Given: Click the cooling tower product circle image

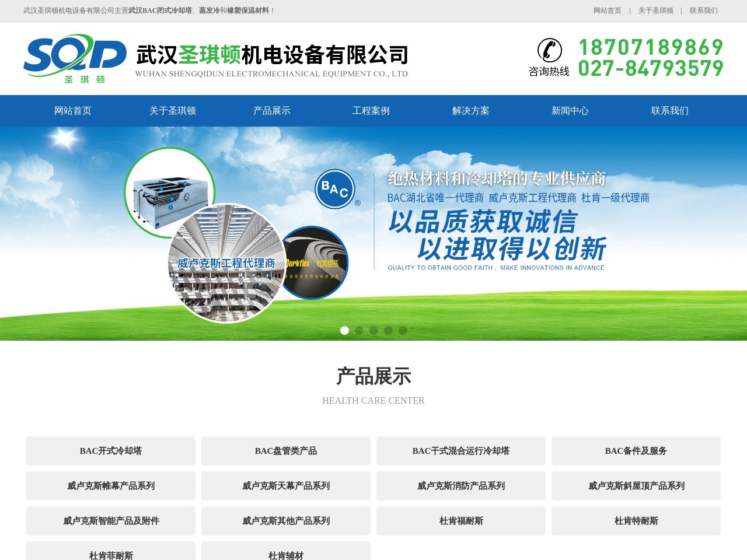Looking at the screenshot, I should pos(169,191).
